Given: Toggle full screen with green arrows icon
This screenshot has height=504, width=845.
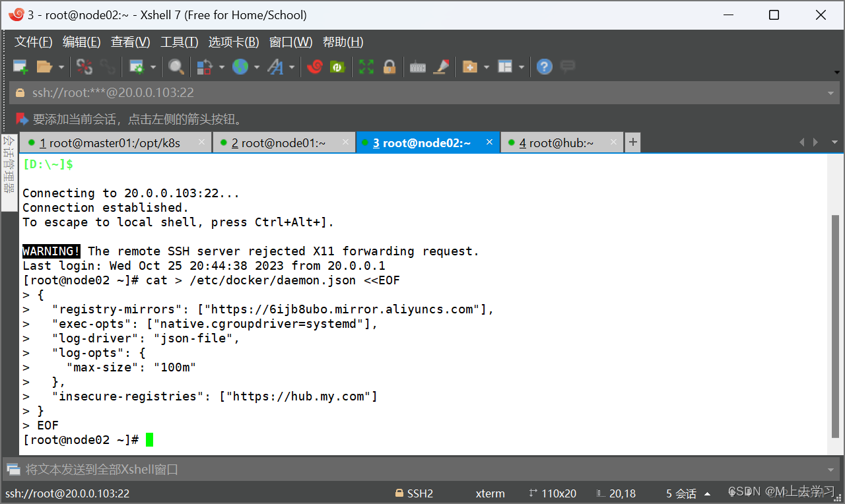Looking at the screenshot, I should pos(366,67).
